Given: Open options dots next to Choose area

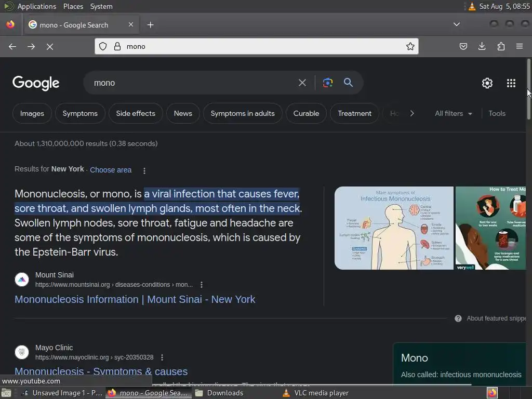Looking at the screenshot, I should pyautogui.click(x=144, y=170).
